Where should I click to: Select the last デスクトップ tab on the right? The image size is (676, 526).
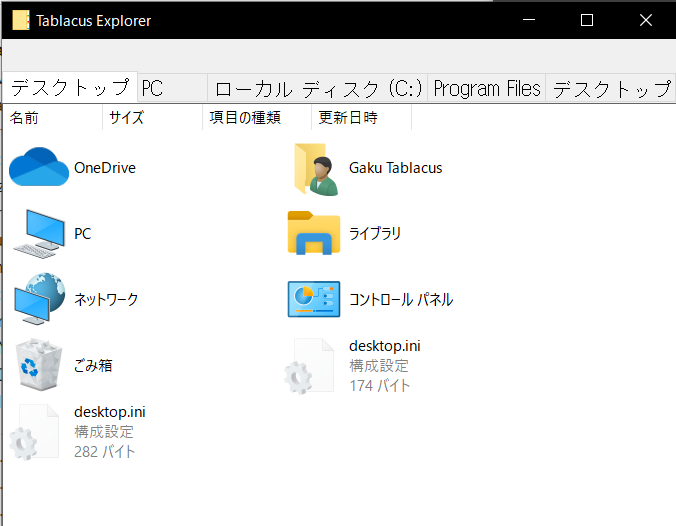pyautogui.click(x=611, y=88)
